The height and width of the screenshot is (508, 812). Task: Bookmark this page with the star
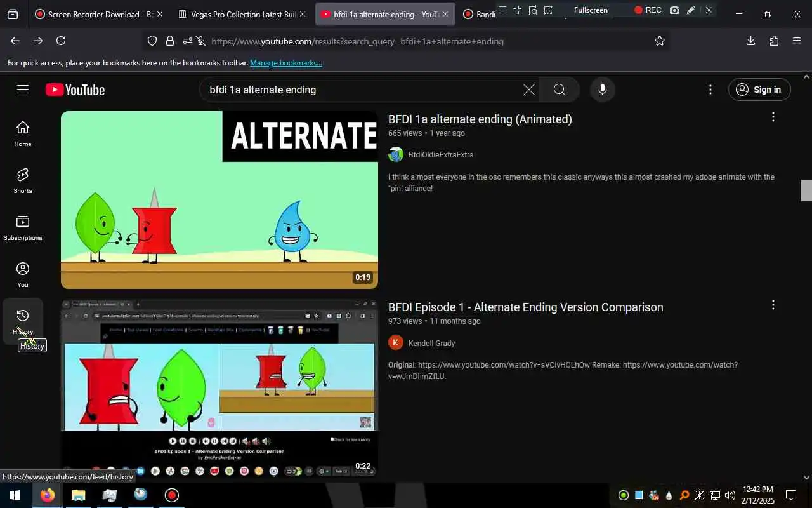point(660,41)
